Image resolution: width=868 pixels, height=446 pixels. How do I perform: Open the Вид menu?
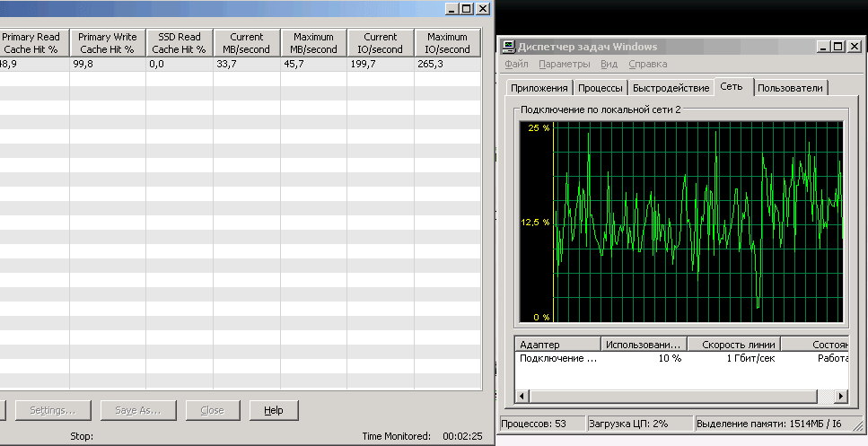point(609,65)
